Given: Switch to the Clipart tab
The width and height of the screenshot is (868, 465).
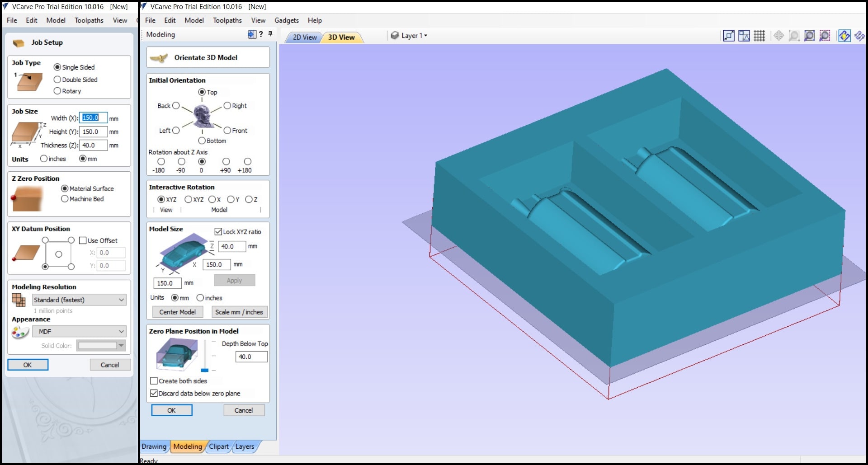Looking at the screenshot, I should [219, 446].
